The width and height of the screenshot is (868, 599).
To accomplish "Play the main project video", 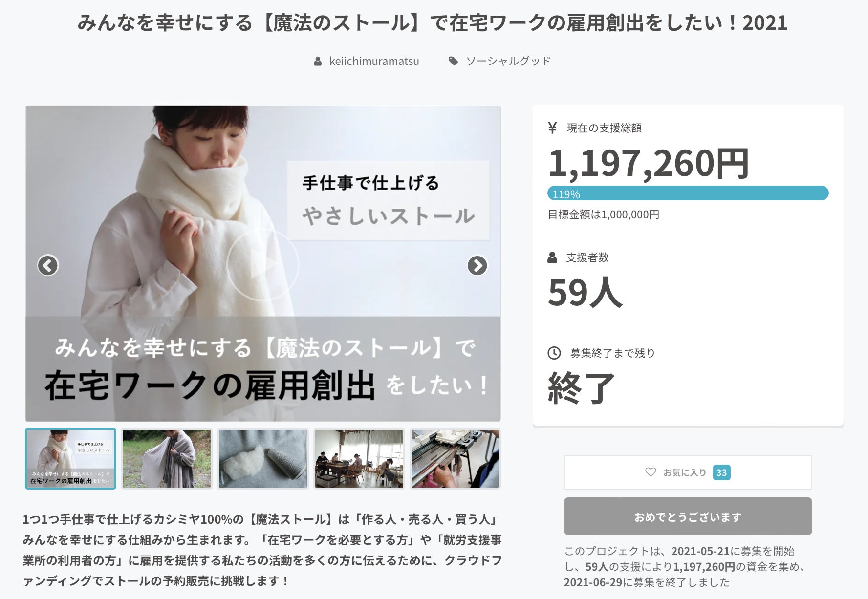I will click(x=263, y=264).
